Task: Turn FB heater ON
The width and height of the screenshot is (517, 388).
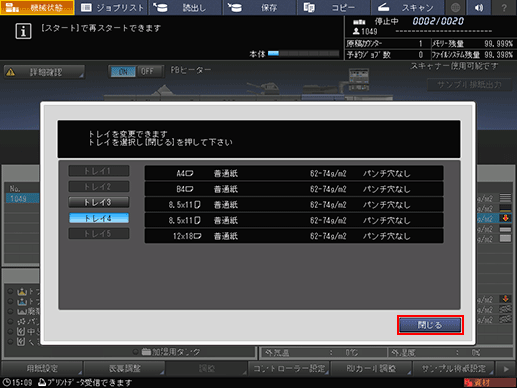Action: (x=123, y=71)
